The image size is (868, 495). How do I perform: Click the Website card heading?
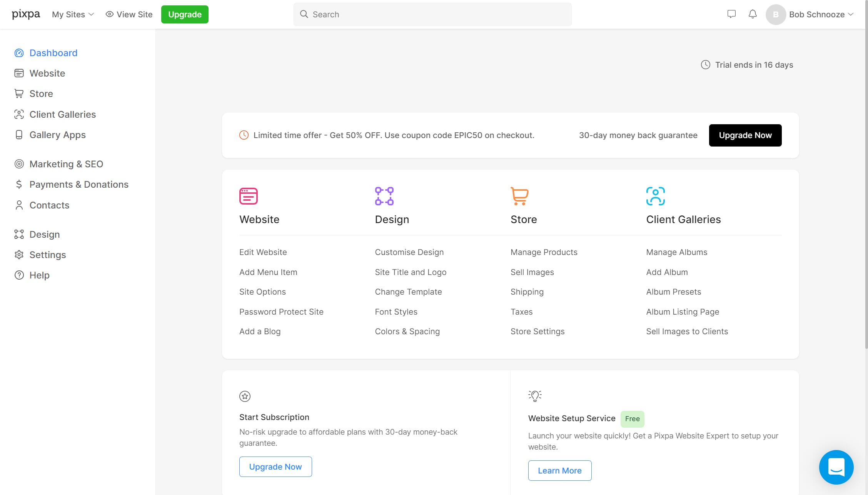[x=259, y=219]
